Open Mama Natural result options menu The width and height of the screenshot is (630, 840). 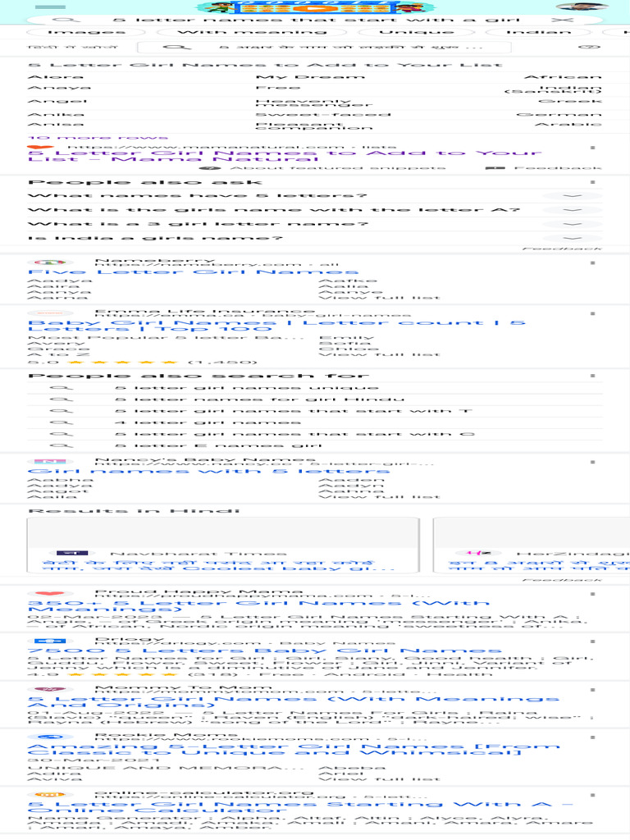click(x=592, y=148)
